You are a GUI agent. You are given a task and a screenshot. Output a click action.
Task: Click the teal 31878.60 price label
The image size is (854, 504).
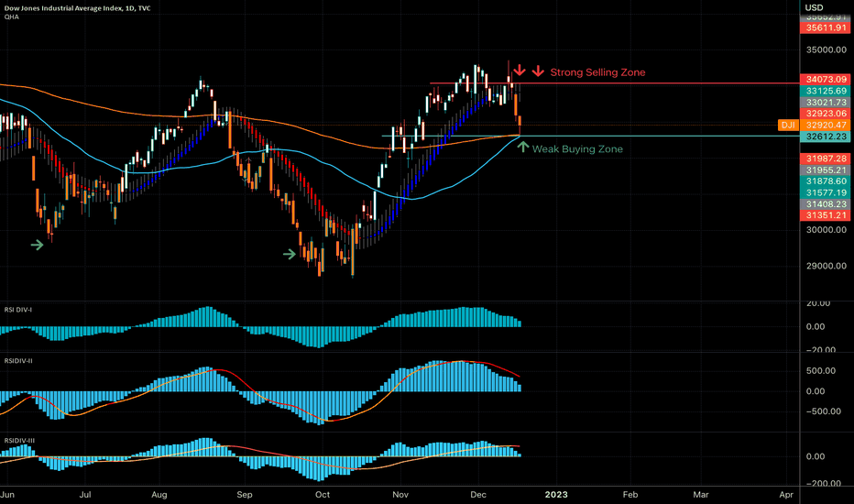825,181
